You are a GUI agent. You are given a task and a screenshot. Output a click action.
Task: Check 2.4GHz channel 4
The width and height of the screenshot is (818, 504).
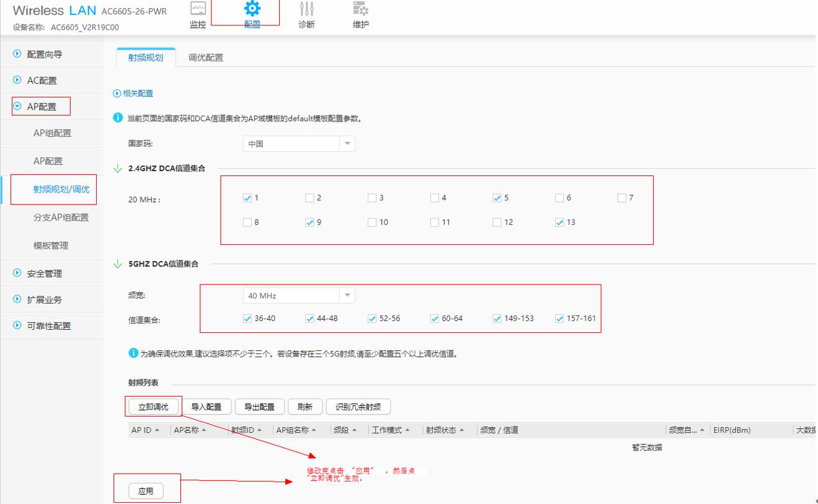435,198
